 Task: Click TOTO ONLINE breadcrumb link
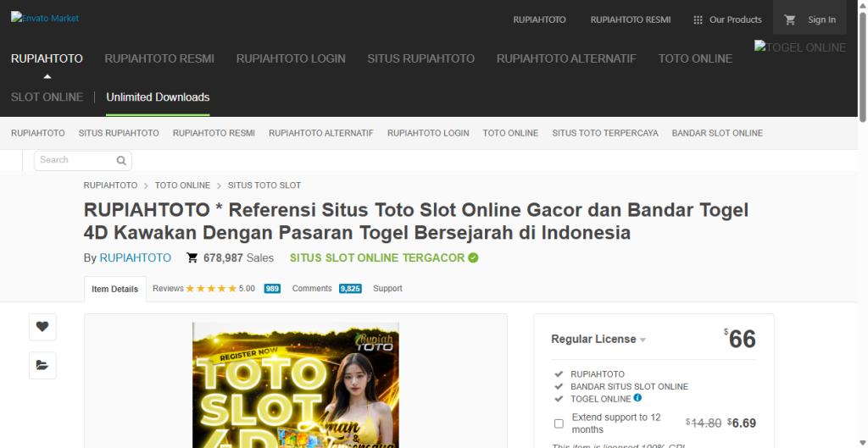[x=182, y=185]
